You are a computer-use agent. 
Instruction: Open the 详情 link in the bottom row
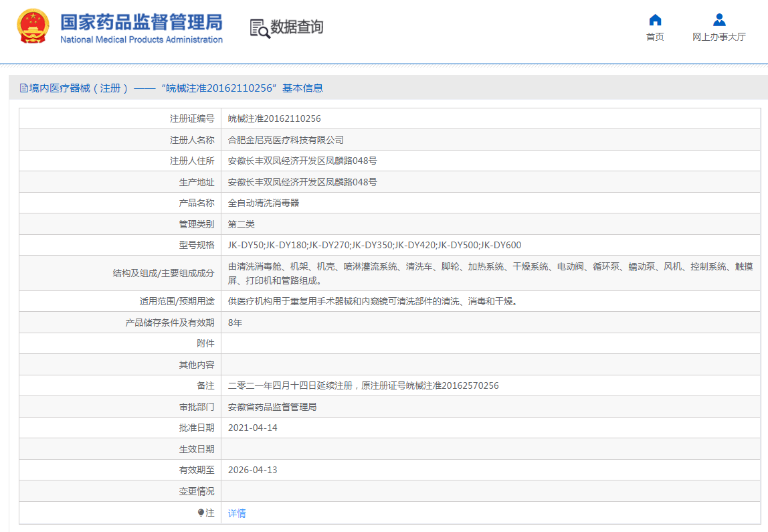point(235,513)
